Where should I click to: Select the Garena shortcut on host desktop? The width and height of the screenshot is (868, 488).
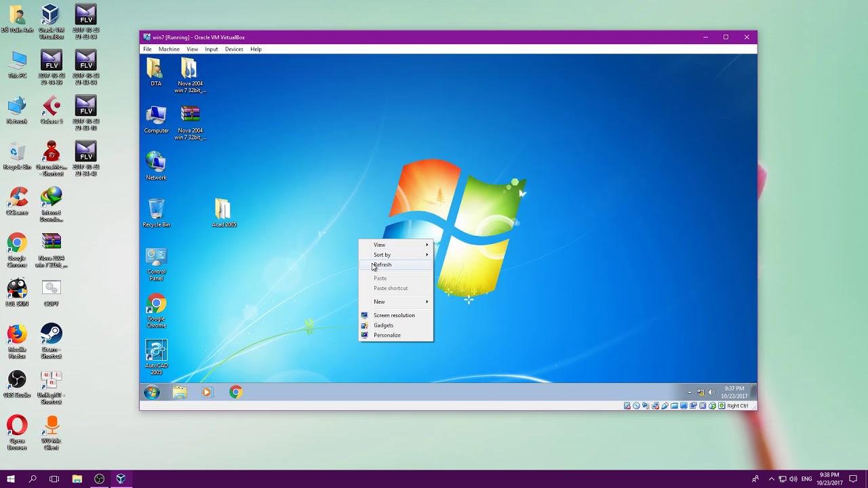click(x=51, y=159)
